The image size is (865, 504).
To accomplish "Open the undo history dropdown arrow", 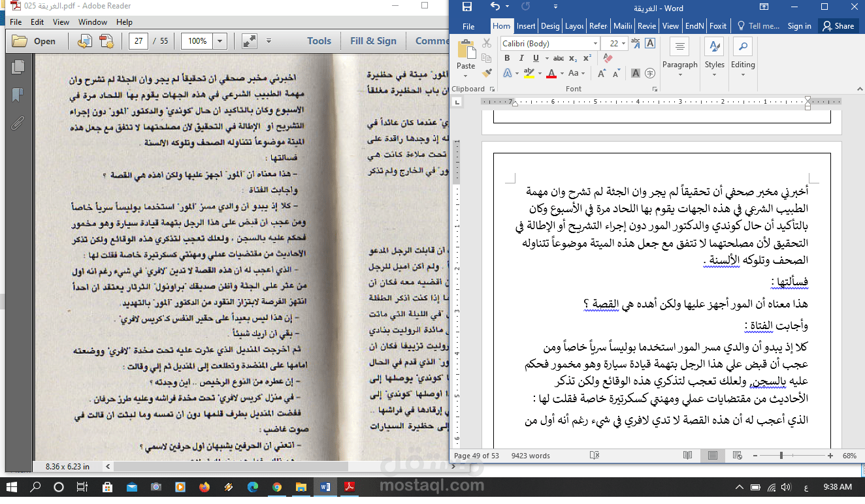I will [508, 7].
